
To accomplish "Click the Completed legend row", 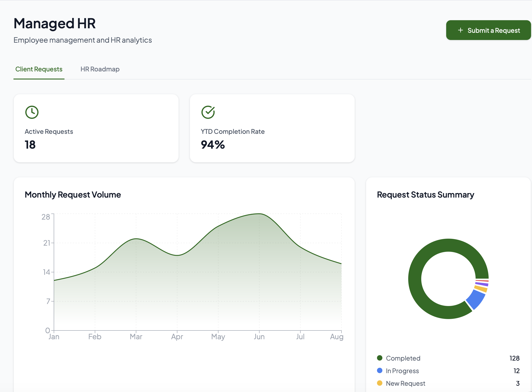I will tap(448, 358).
